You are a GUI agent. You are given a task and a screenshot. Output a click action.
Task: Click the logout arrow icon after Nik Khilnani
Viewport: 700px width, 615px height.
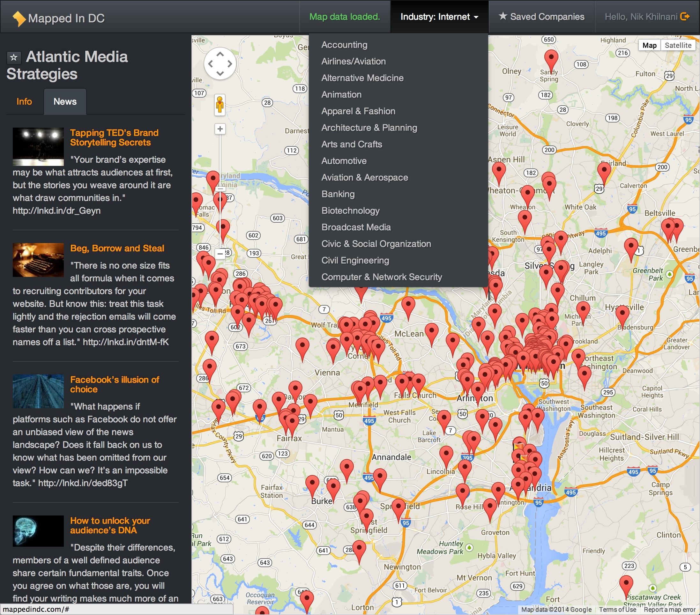(x=685, y=17)
